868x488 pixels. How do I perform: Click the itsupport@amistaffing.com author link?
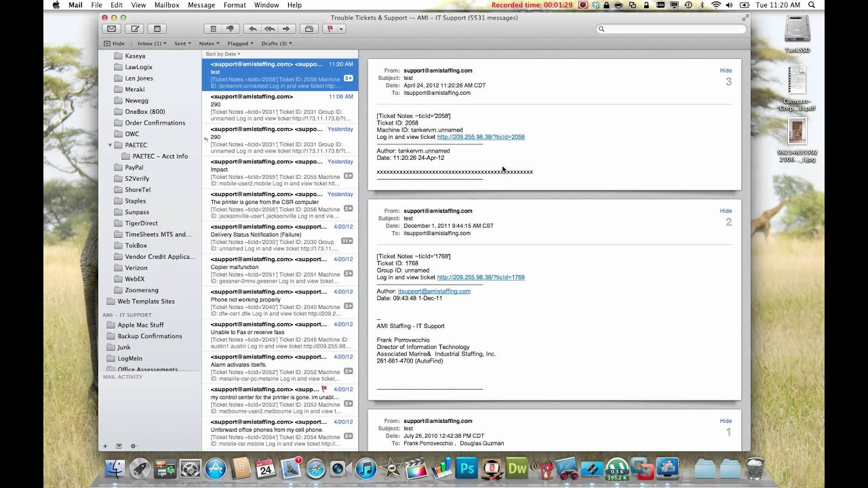click(x=434, y=291)
